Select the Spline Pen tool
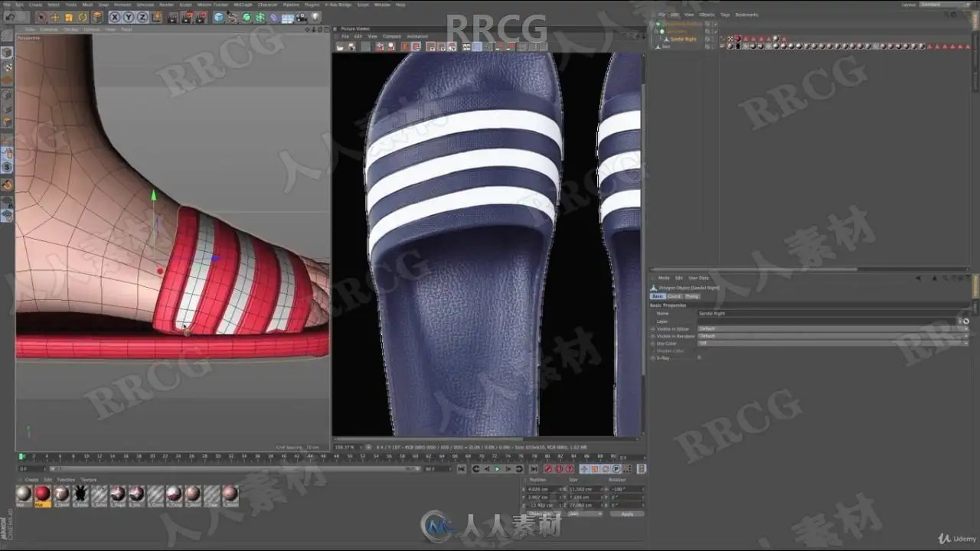Viewport: 980px width, 551px height. click(x=233, y=17)
